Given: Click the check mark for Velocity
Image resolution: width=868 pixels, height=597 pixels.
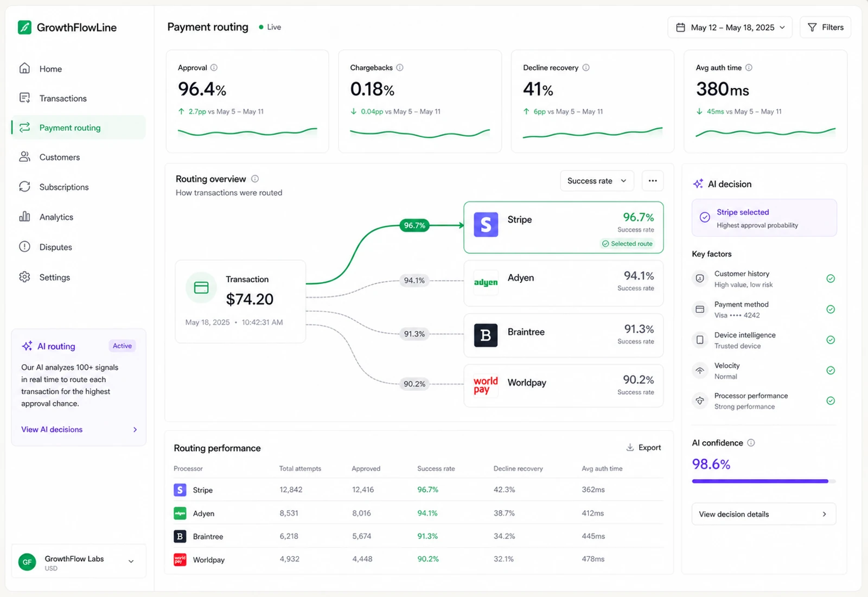Looking at the screenshot, I should click(x=830, y=370).
